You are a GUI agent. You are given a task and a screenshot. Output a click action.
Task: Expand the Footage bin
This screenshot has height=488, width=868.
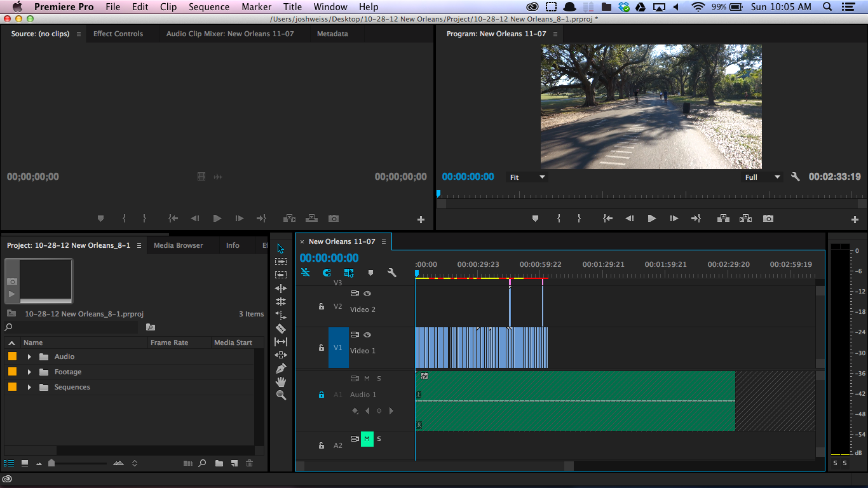tap(29, 372)
